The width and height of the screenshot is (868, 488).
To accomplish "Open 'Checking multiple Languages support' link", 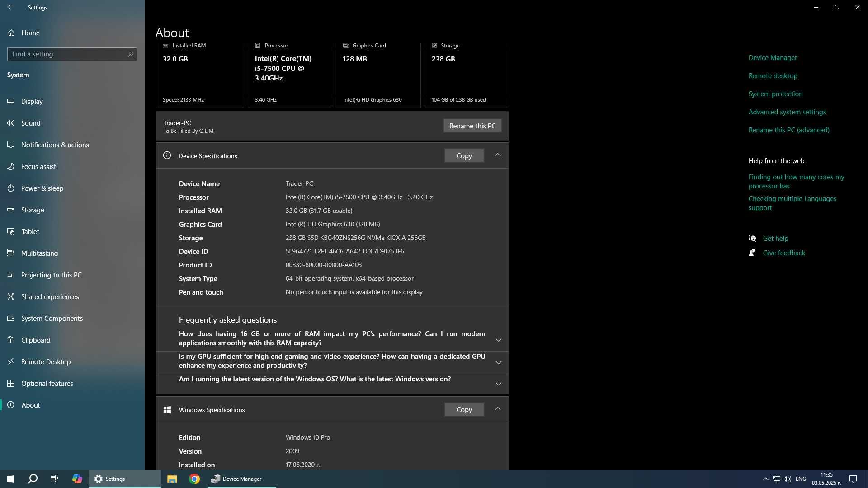I will 792,203.
